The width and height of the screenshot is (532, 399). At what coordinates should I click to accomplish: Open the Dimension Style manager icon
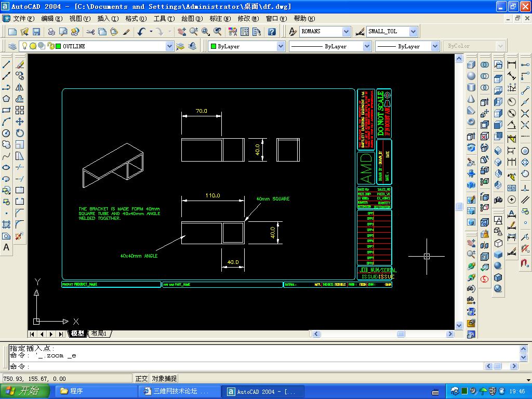click(x=360, y=32)
